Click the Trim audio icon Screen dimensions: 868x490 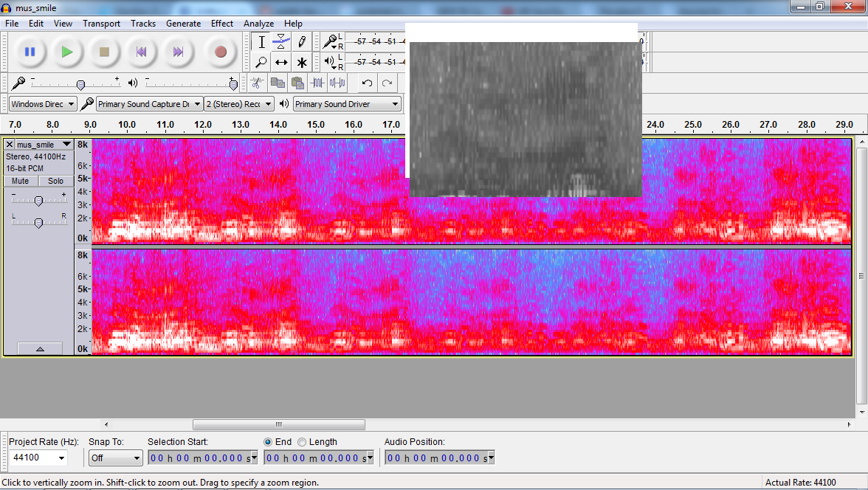[317, 83]
